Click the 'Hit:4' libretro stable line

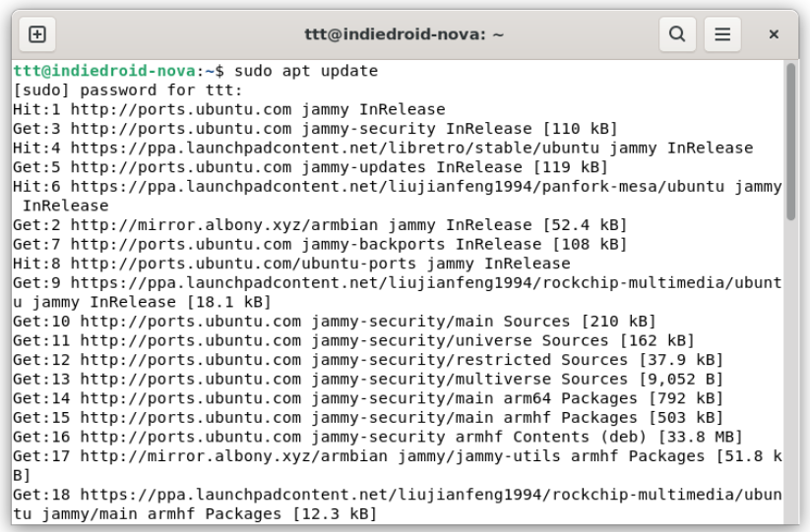[x=383, y=148]
